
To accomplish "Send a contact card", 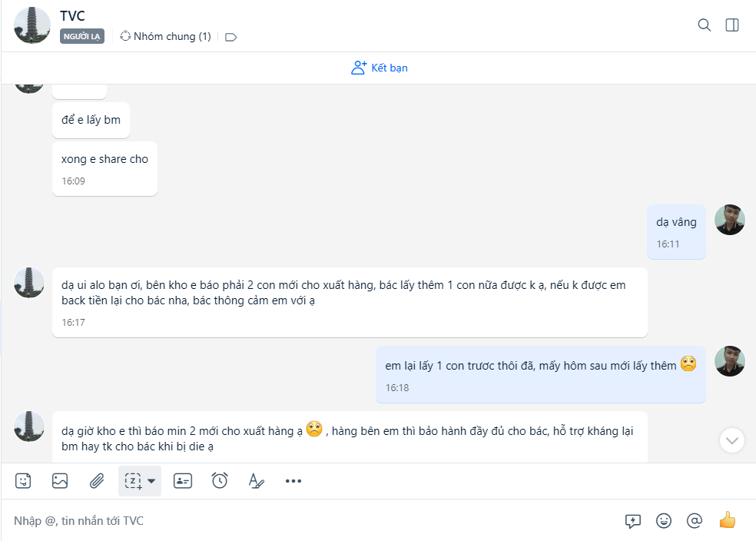I will pos(183,481).
